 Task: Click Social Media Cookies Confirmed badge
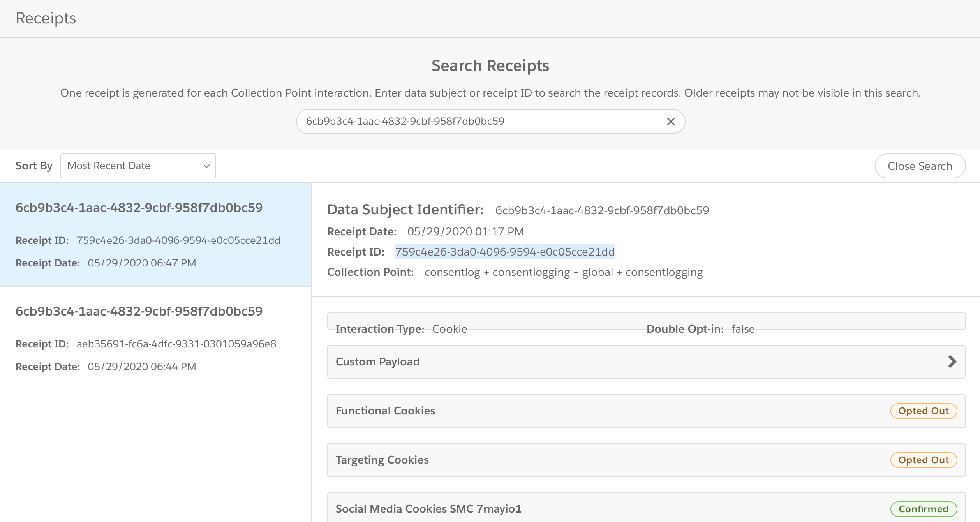(923, 509)
